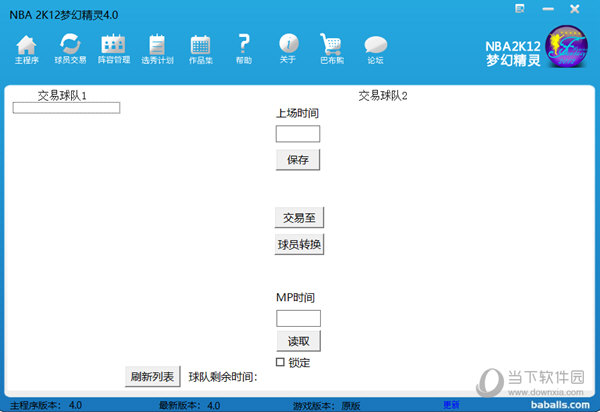
Task: Click the 交易球队1 selection box
Action: tap(66, 107)
